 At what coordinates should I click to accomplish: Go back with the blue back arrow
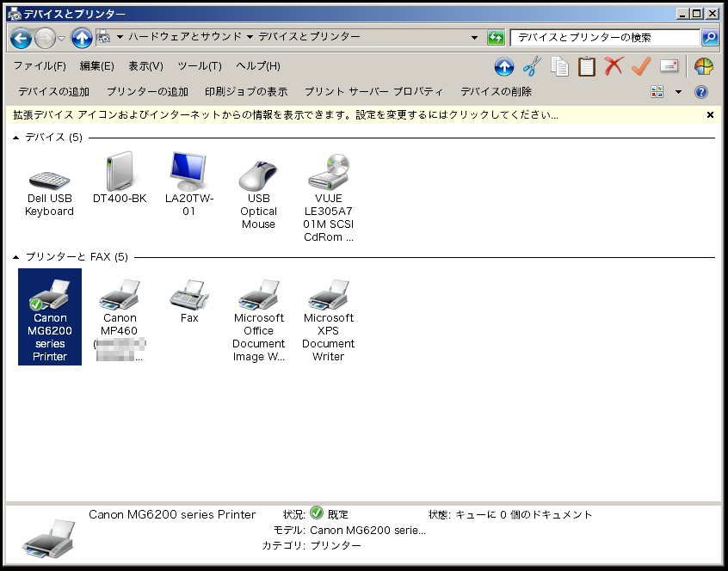[21, 38]
